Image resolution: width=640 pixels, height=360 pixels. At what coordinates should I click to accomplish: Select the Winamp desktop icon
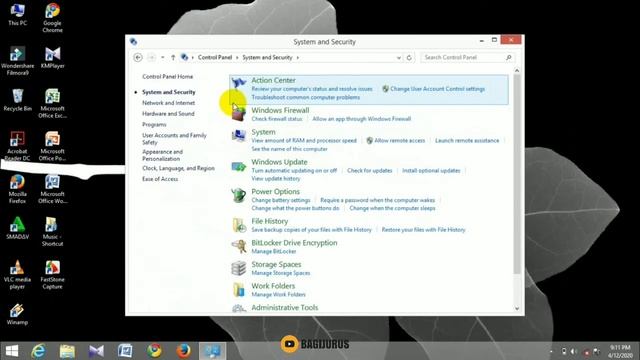point(18,314)
